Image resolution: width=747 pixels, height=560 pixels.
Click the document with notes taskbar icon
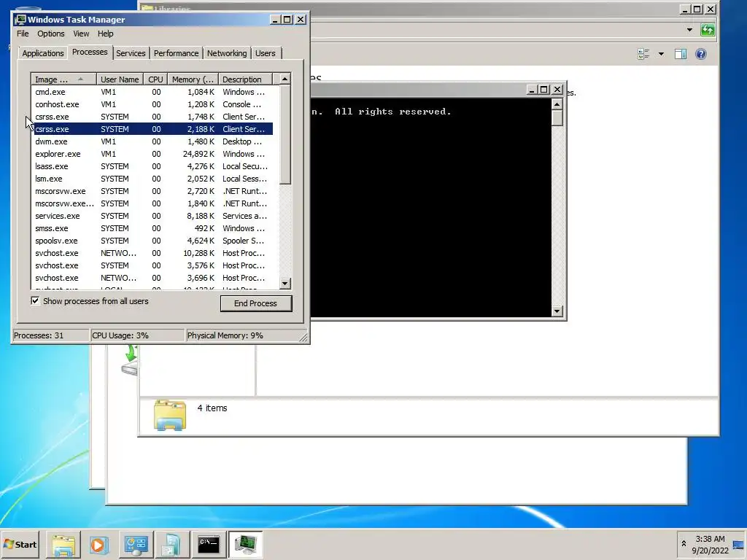tap(172, 544)
